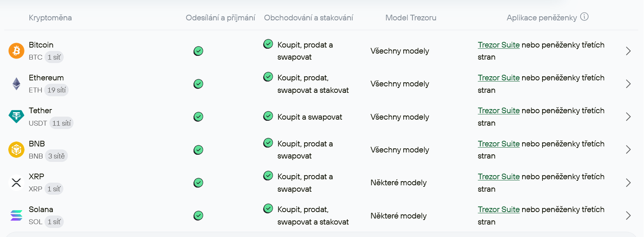Click Trezor Suite link in Tether row

coord(499,111)
